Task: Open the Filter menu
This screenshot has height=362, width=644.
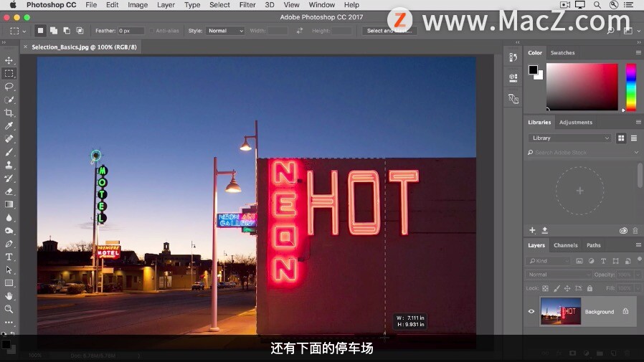Action: click(x=247, y=5)
